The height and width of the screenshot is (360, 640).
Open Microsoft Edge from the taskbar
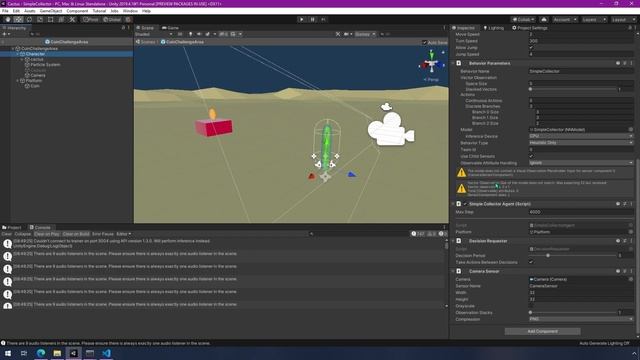click(41, 353)
